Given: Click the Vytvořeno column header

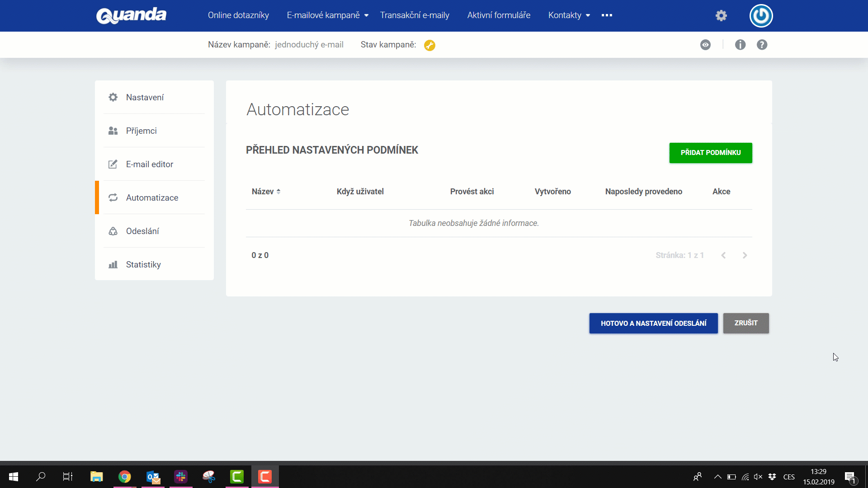Looking at the screenshot, I should click(x=552, y=192).
